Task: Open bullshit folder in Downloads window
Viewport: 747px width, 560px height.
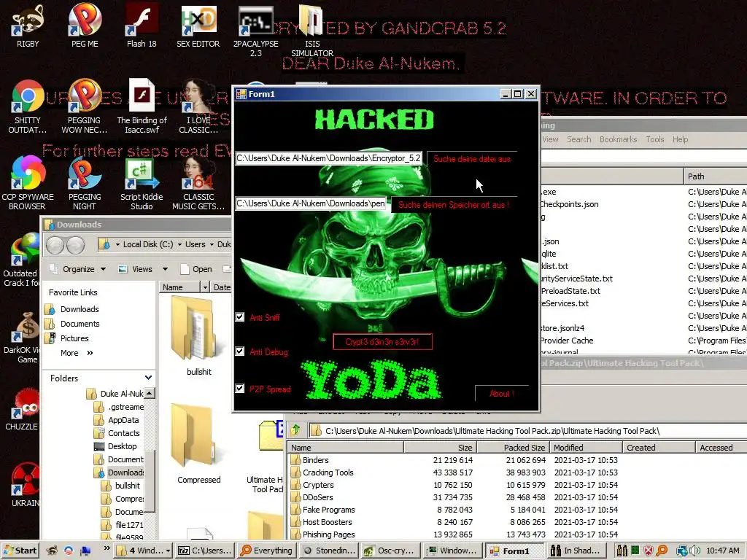Action: click(x=198, y=335)
